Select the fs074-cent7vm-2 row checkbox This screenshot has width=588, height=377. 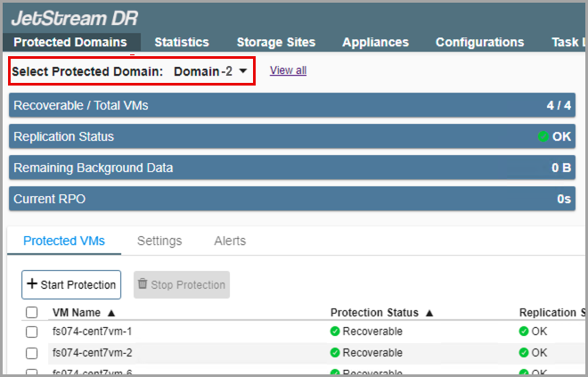[x=32, y=353]
